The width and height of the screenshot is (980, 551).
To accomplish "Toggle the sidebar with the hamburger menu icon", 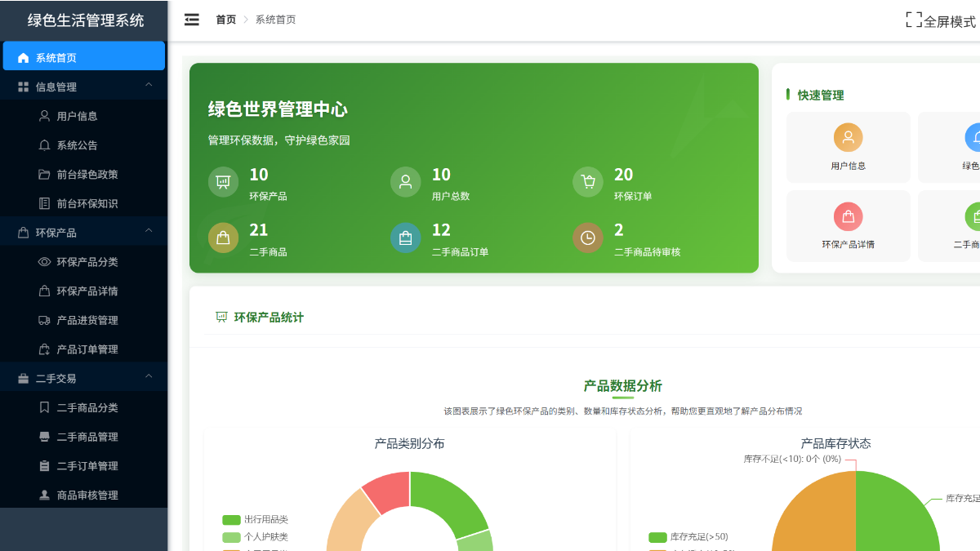I will coord(191,20).
